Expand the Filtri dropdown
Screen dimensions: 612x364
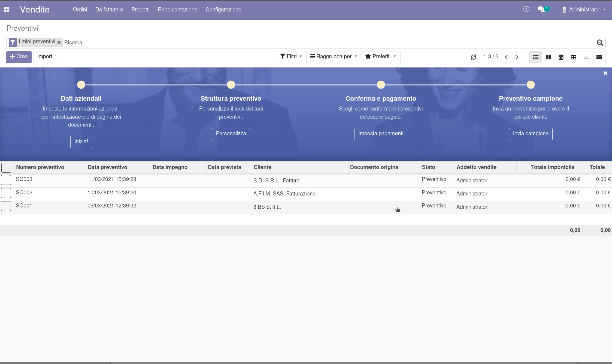click(x=291, y=57)
